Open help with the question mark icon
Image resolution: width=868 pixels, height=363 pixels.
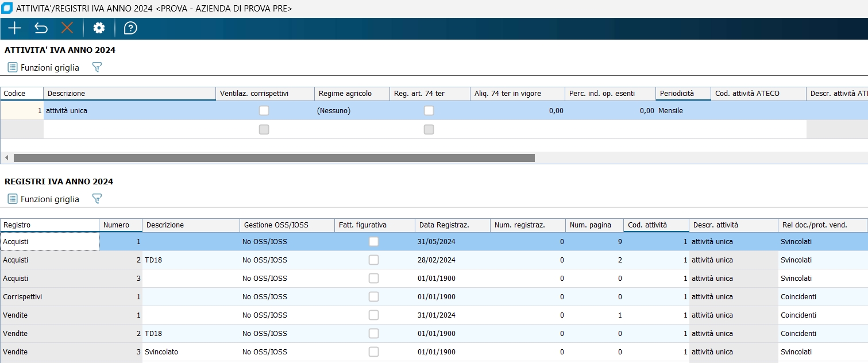[130, 28]
